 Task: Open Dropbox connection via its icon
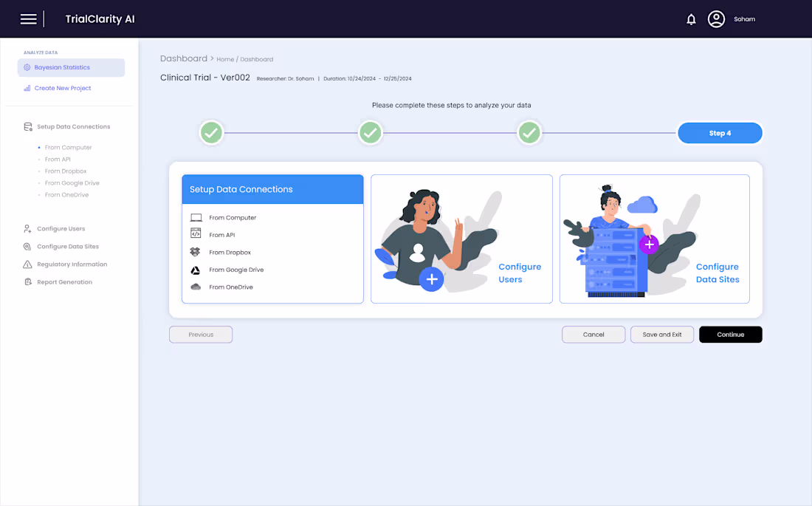pyautogui.click(x=193, y=252)
